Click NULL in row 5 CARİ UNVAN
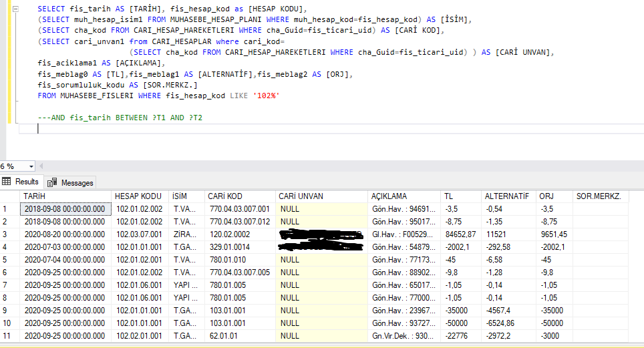The height and width of the screenshot is (348, 644). [x=321, y=260]
